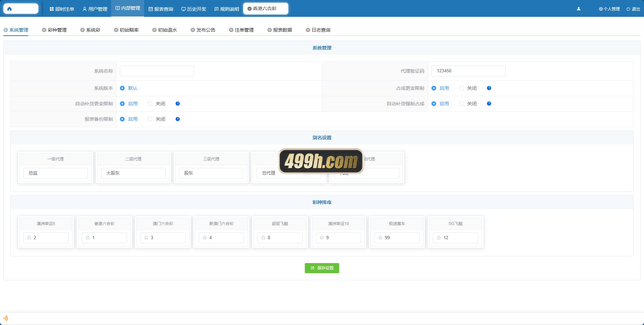Click star icon in 澳门六合彩 card

coord(146,238)
